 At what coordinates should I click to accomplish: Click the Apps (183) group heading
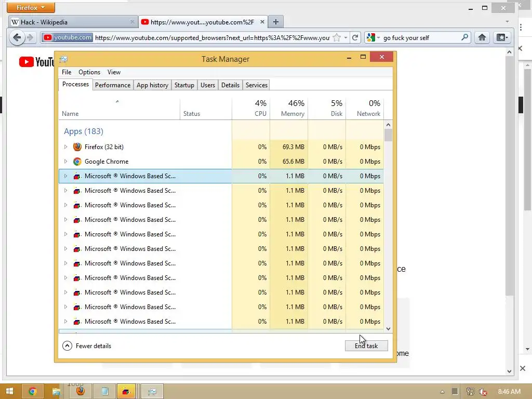(84, 131)
